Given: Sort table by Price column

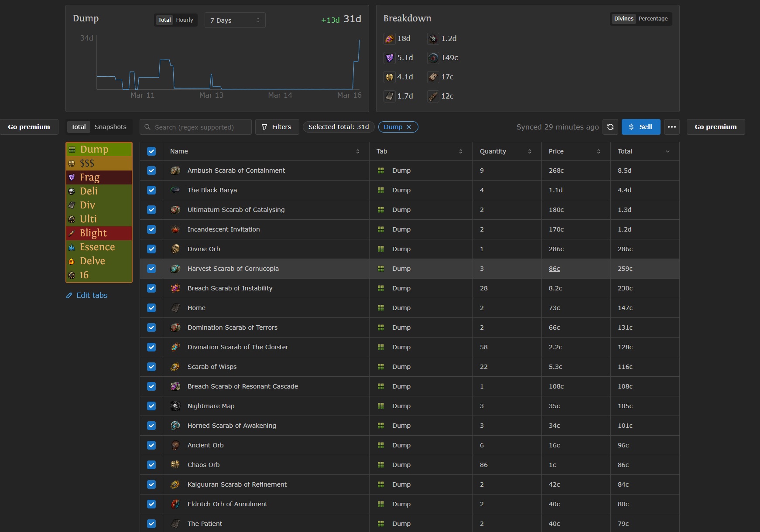Looking at the screenshot, I should pyautogui.click(x=576, y=151).
